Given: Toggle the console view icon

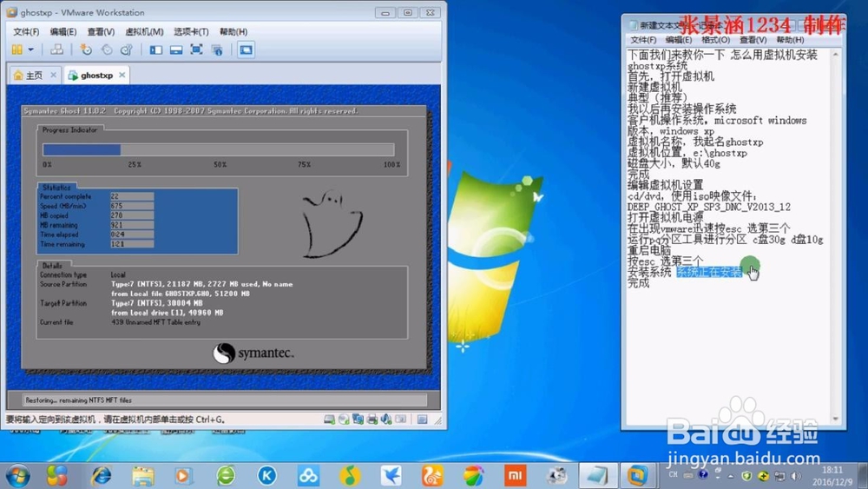Looking at the screenshot, I should pos(246,50).
